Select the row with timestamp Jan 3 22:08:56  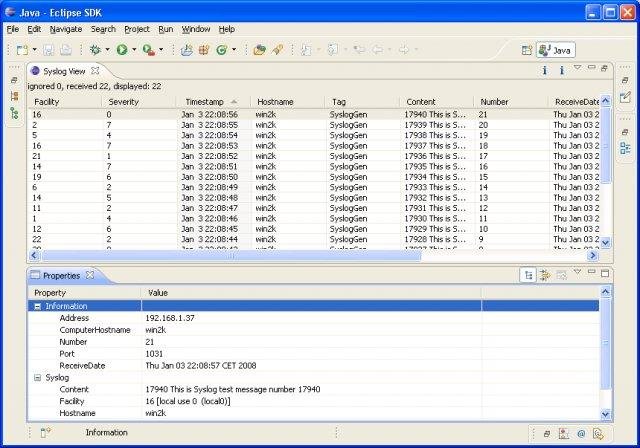(x=313, y=115)
